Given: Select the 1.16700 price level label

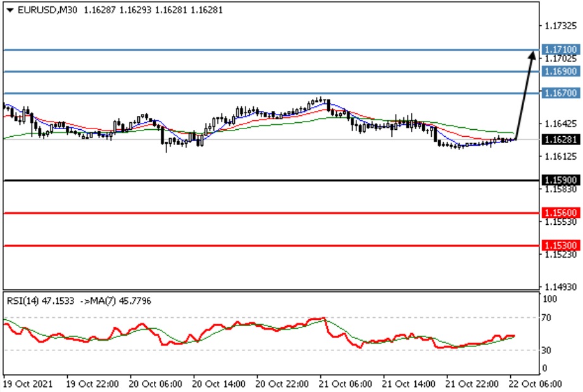Looking at the screenshot, I should (561, 92).
